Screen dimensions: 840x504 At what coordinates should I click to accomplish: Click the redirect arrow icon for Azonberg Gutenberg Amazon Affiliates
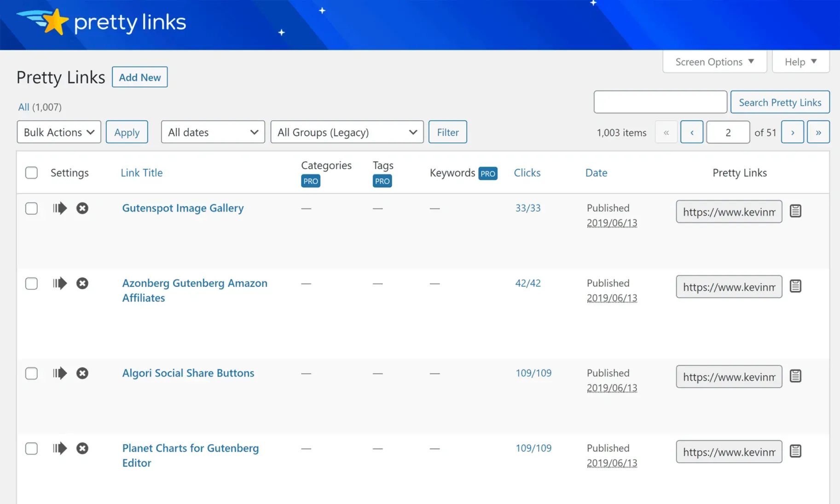pos(60,283)
